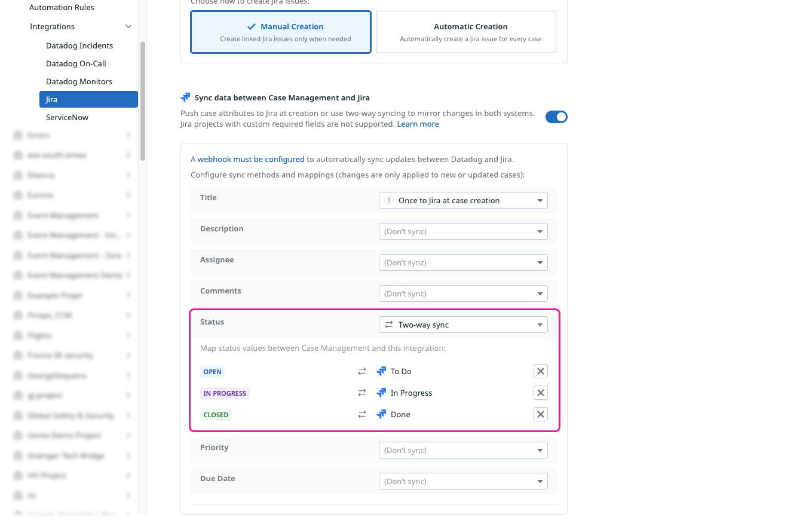Open the Title sync method dropdown
This screenshot has width=812, height=523.
463,201
